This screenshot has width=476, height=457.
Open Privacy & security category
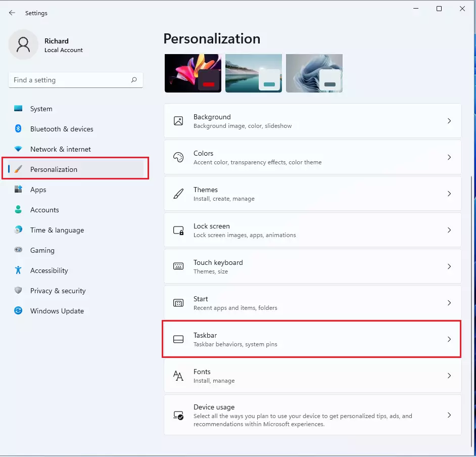click(76, 291)
